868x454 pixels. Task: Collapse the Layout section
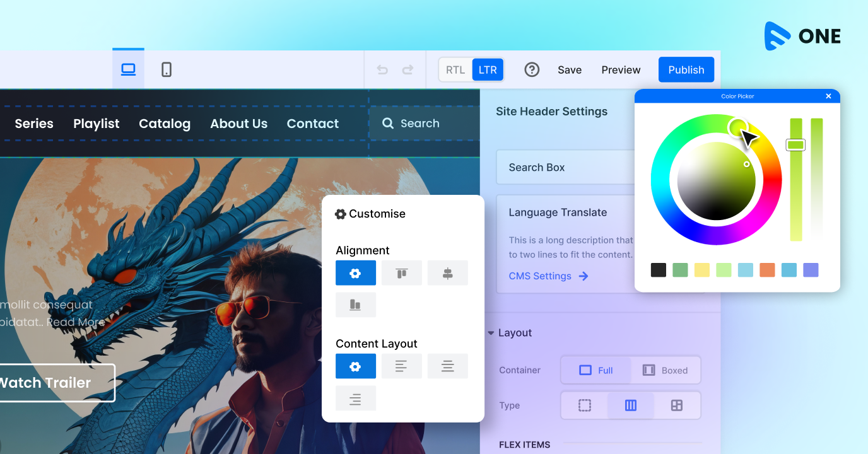click(x=510, y=333)
